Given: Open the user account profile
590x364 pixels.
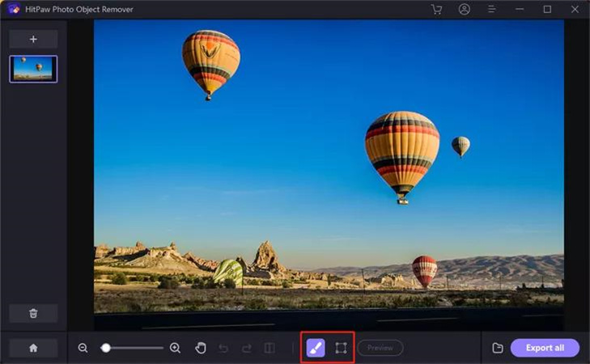Looking at the screenshot, I should [x=464, y=10].
